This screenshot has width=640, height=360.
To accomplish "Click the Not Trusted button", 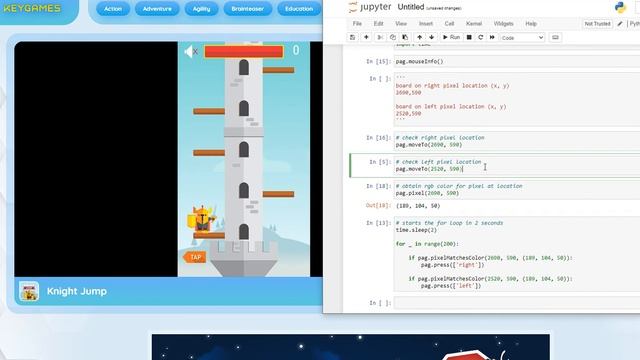I will point(597,24).
